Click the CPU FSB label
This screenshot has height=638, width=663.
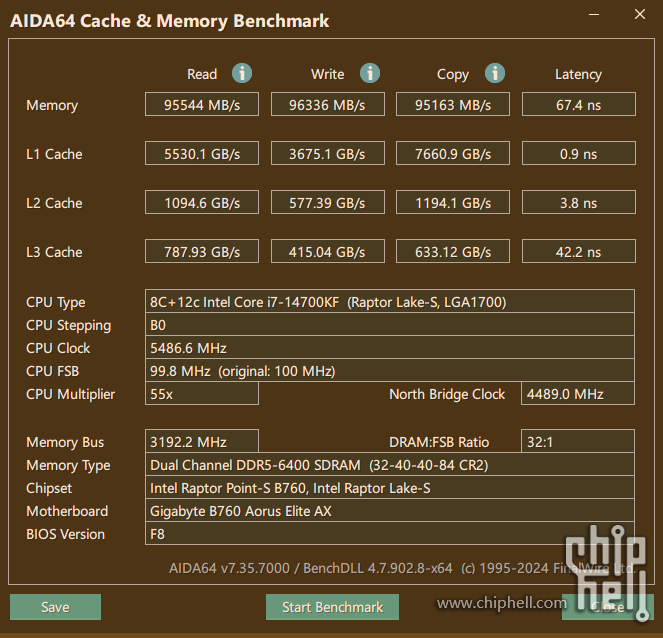pyautogui.click(x=52, y=371)
